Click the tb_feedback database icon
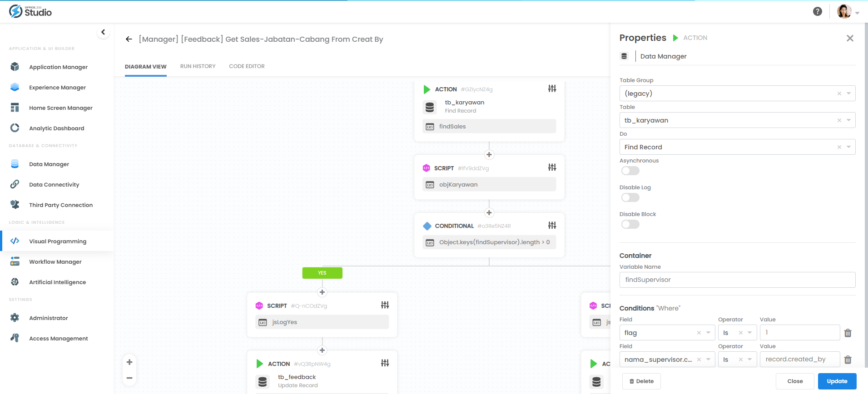 [x=263, y=382]
